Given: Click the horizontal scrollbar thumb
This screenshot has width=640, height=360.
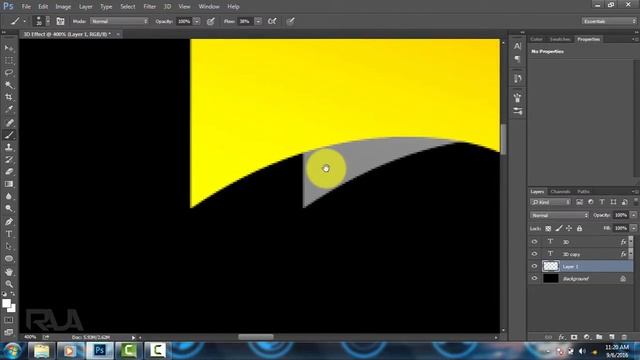Looking at the screenshot, I should coord(256,337).
